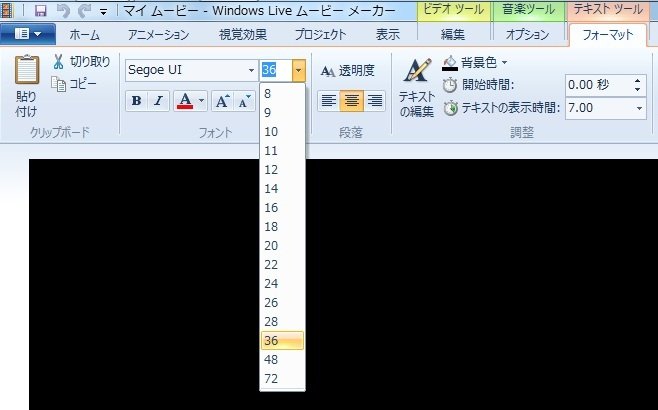Image resolution: width=658 pixels, height=410 pixels.
Task: Click the font size field showing 36
Action: tap(276, 70)
